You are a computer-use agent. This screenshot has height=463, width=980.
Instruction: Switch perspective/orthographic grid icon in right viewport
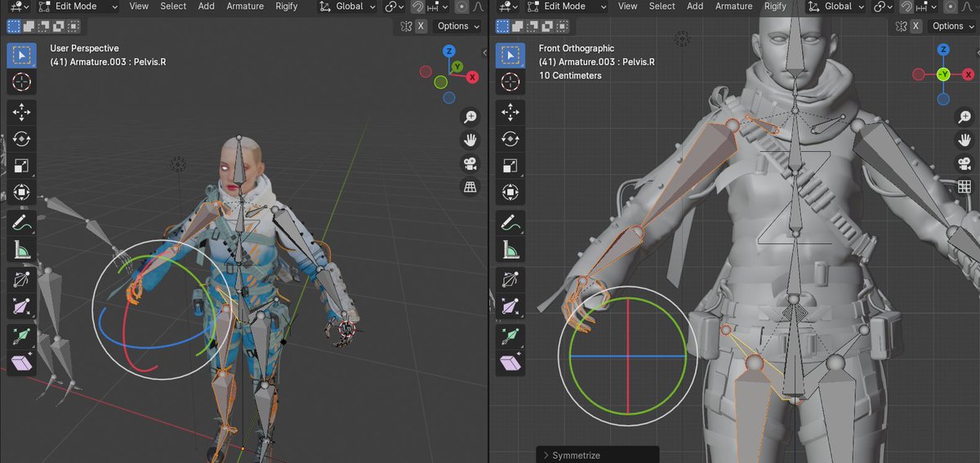(x=964, y=187)
